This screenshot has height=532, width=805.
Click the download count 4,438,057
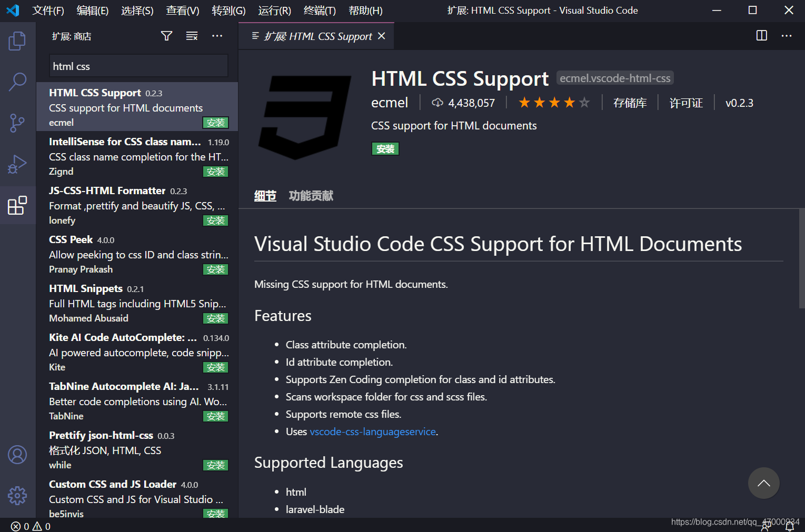(x=463, y=103)
